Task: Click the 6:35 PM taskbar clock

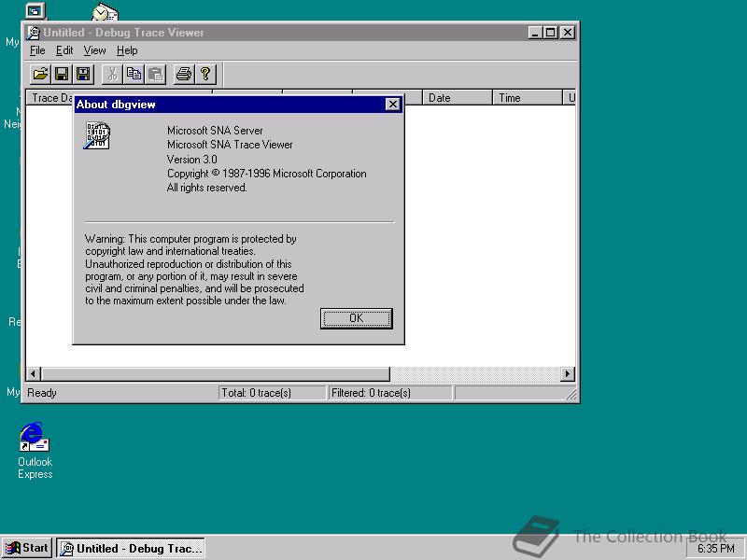Action: (x=715, y=549)
